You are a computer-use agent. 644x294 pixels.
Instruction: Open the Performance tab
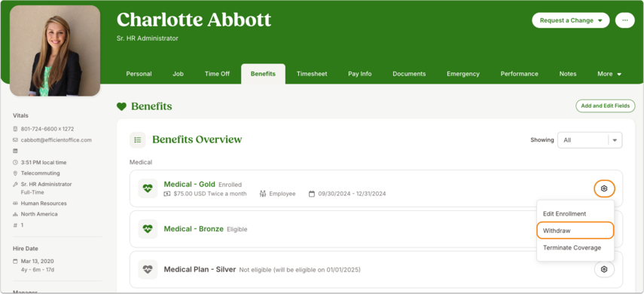pos(519,74)
